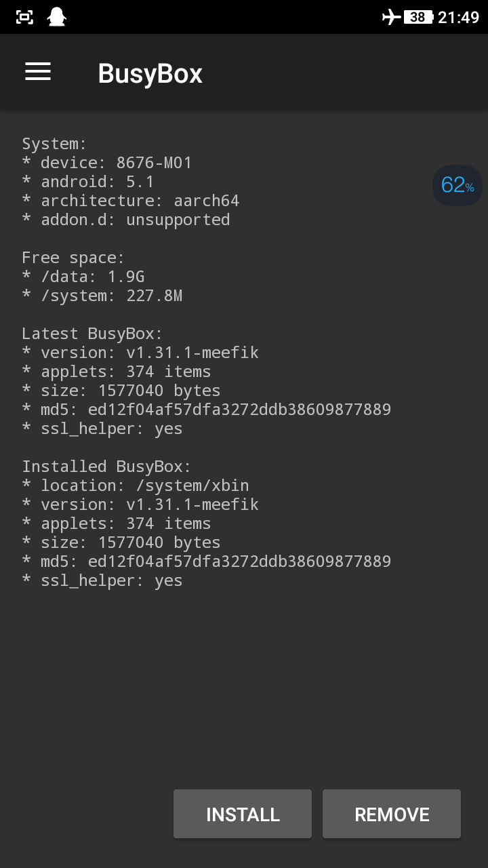Tap the clock showing 21:49
Image resolution: width=488 pixels, height=868 pixels.
coord(457,16)
